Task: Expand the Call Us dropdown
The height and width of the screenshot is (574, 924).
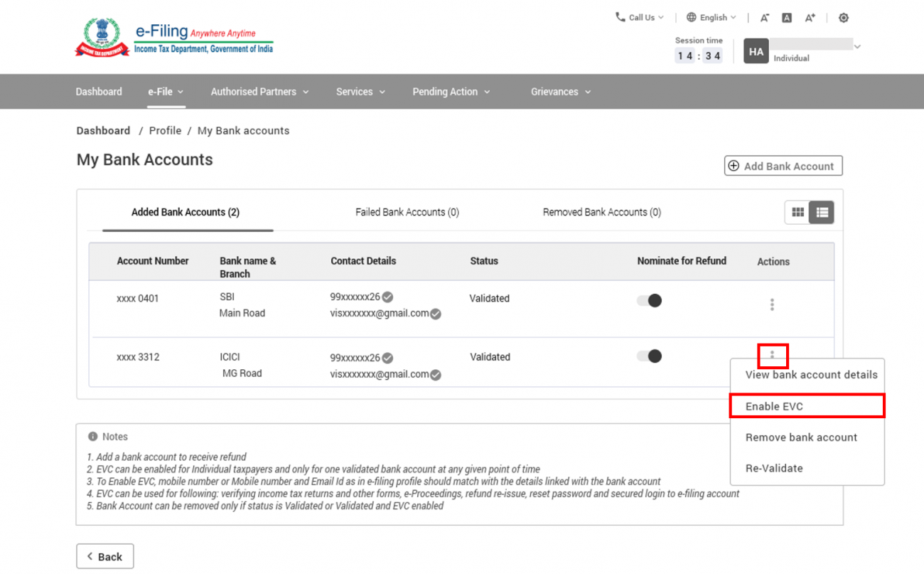Action: click(x=638, y=17)
